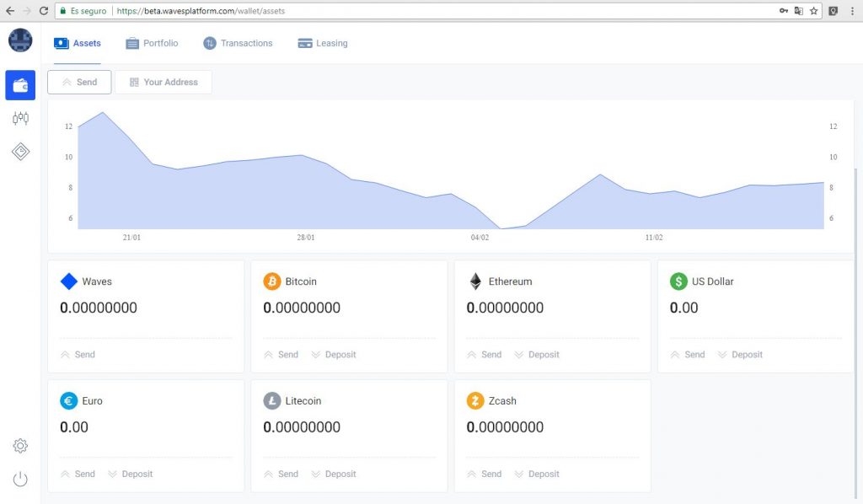Click the top Send button

[79, 82]
